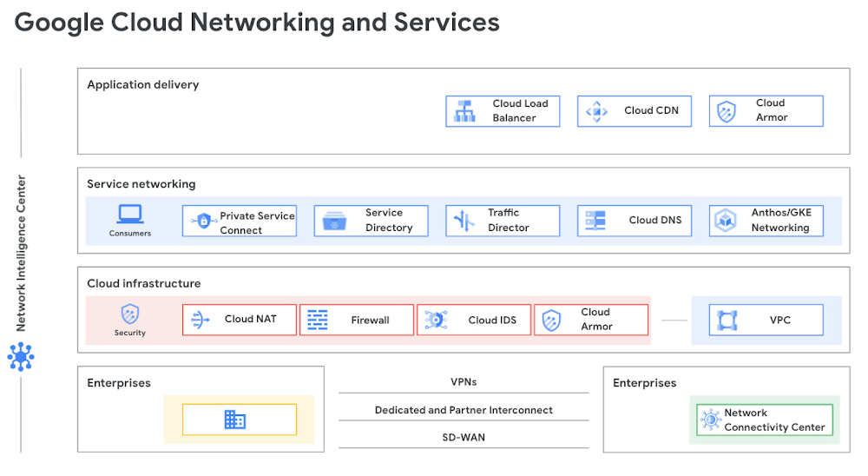This screenshot has height=476, width=868.
Task: Click the Application delivery heading
Action: pos(143,85)
